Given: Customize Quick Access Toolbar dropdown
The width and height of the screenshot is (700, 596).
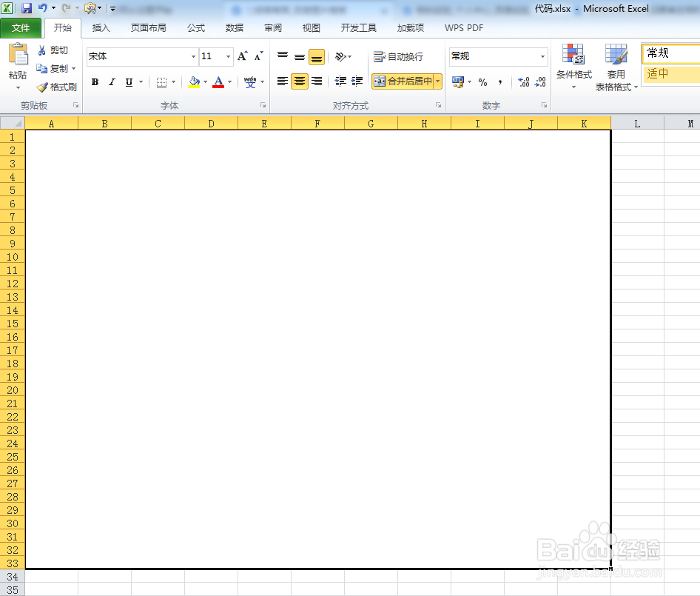Looking at the screenshot, I should pyautogui.click(x=113, y=8).
